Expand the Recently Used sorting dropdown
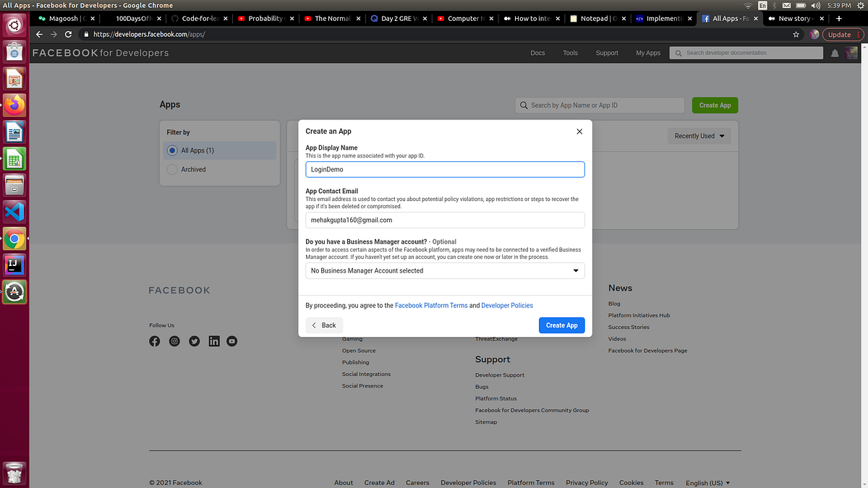 tap(698, 135)
